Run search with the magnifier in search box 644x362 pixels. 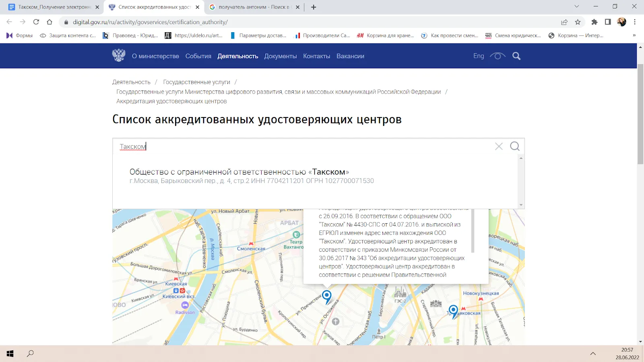click(x=515, y=146)
